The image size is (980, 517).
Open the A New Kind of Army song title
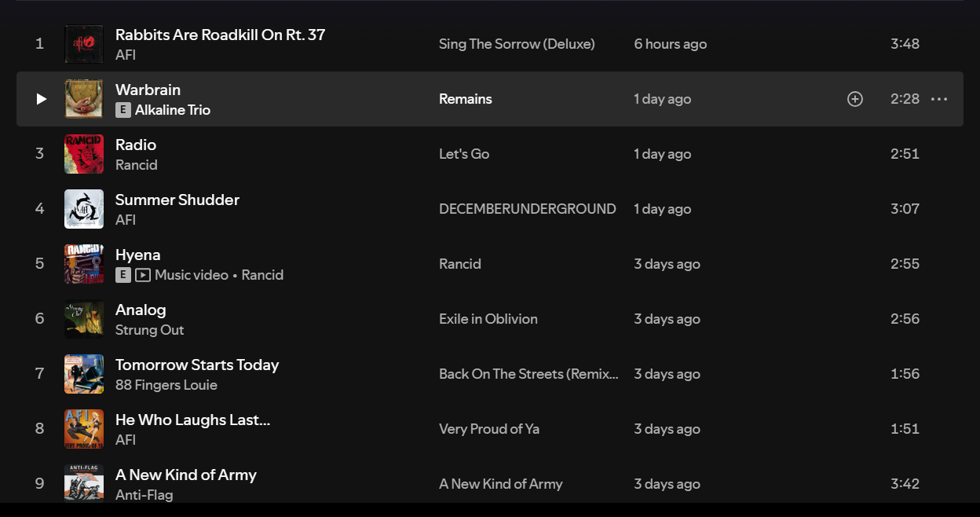click(x=186, y=475)
